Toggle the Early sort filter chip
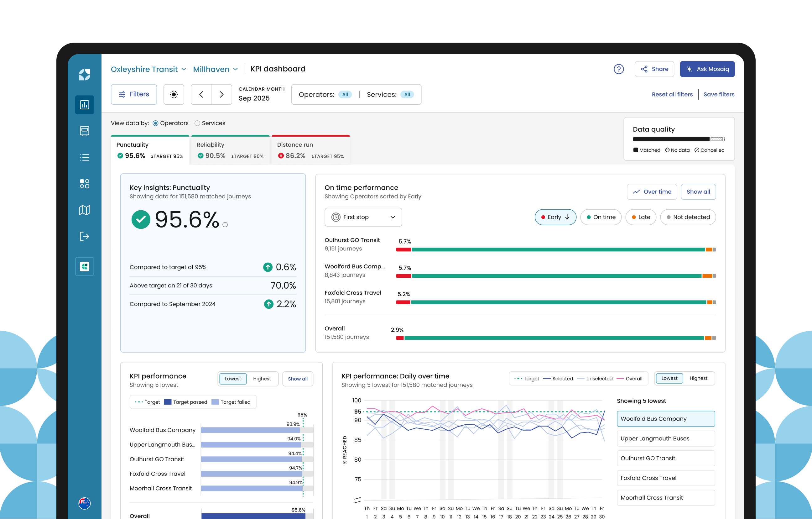The image size is (812, 519). point(555,217)
